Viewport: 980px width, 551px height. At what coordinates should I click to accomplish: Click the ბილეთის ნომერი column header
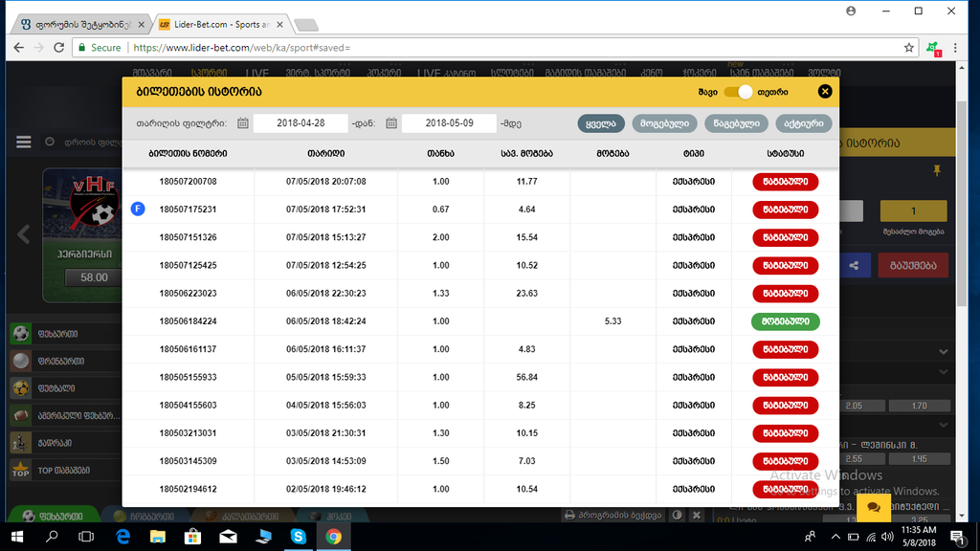(189, 154)
